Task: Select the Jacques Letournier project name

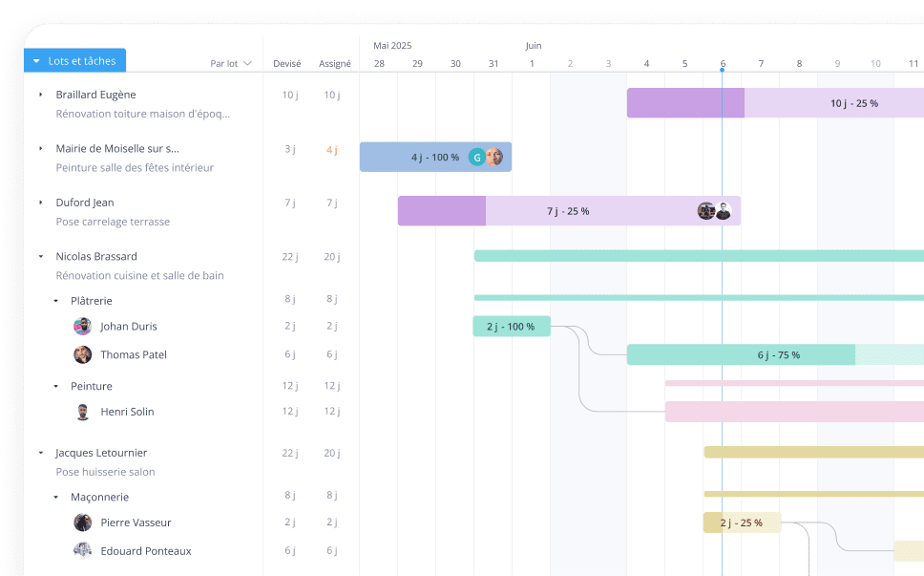Action: 101,453
